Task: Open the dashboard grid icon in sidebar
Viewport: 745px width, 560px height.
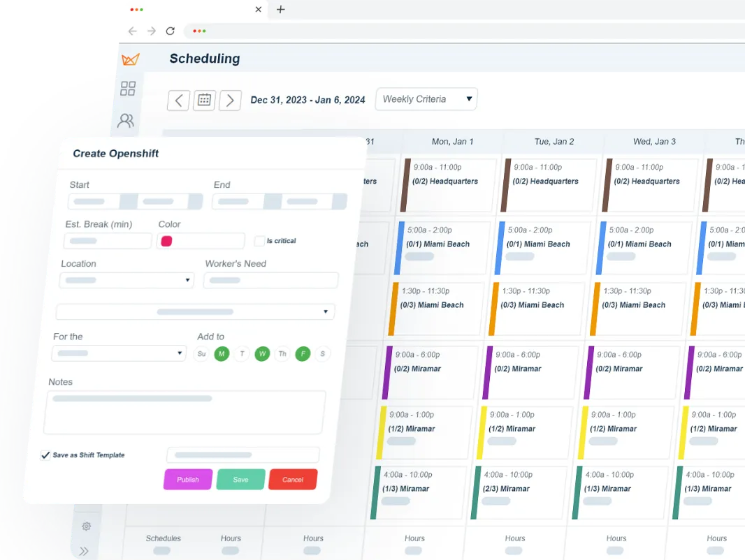Action: click(x=128, y=89)
